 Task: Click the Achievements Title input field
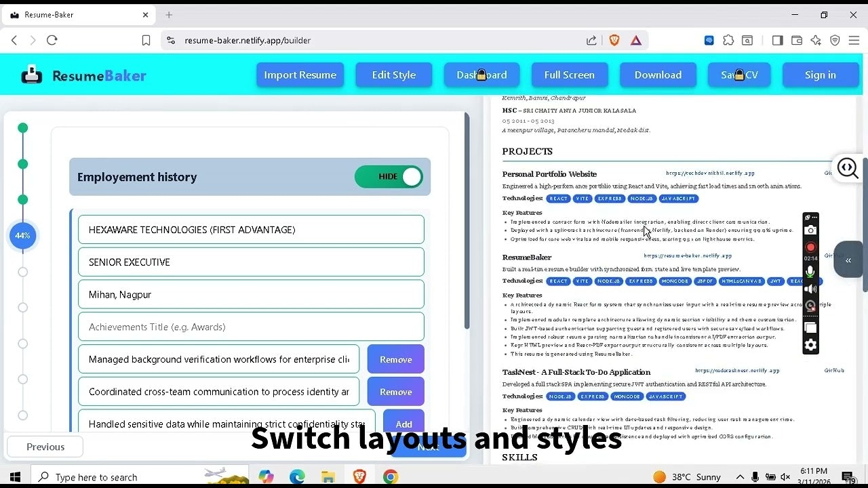click(251, 327)
